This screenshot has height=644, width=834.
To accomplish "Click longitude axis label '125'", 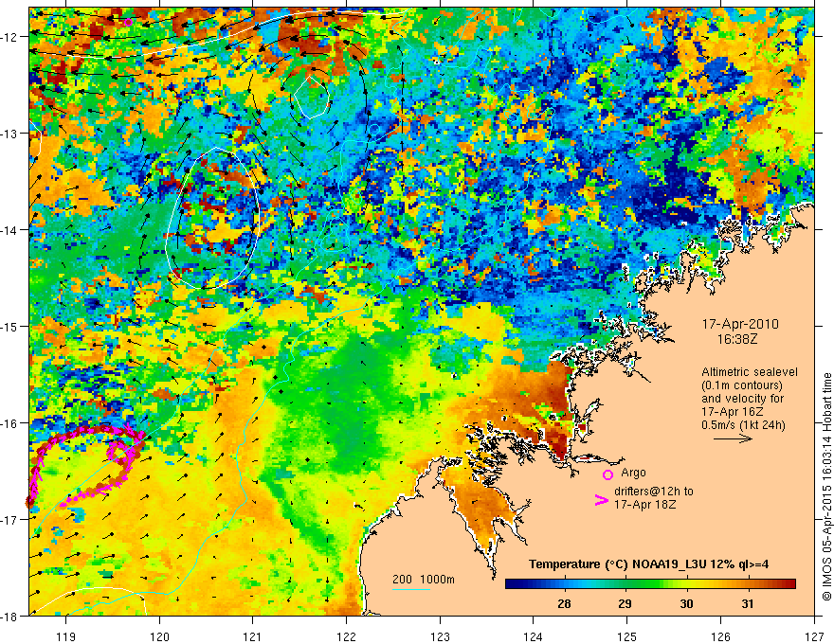I will coord(626,636).
